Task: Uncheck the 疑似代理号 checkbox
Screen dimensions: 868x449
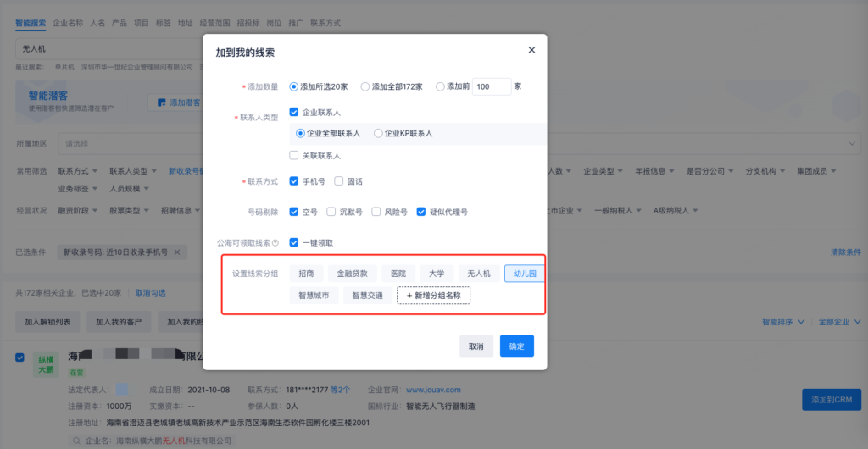Action: pos(421,212)
